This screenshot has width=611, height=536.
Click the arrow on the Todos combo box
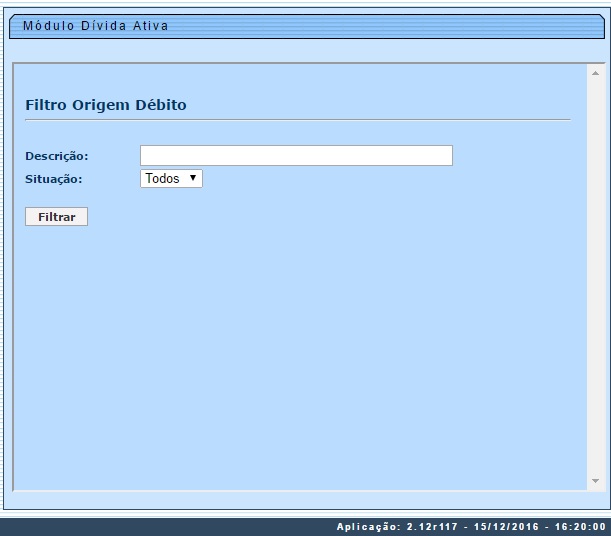[x=193, y=178]
